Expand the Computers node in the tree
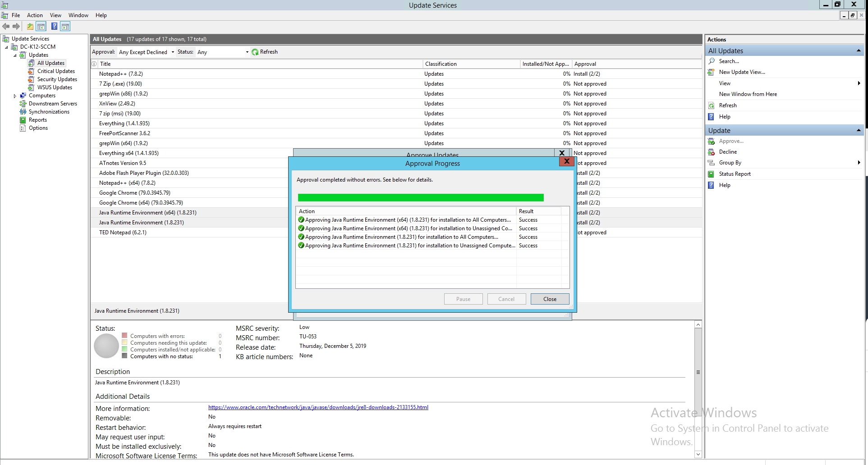868x465 pixels. pos(15,95)
